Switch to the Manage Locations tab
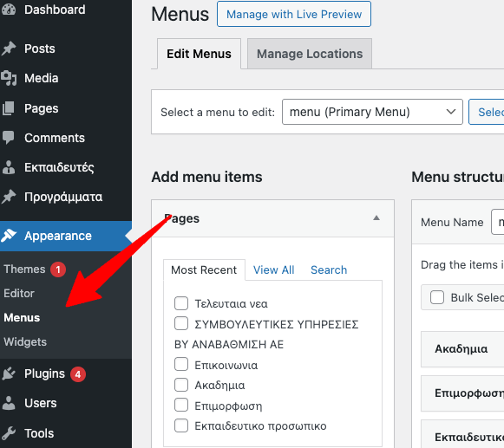 (x=310, y=54)
